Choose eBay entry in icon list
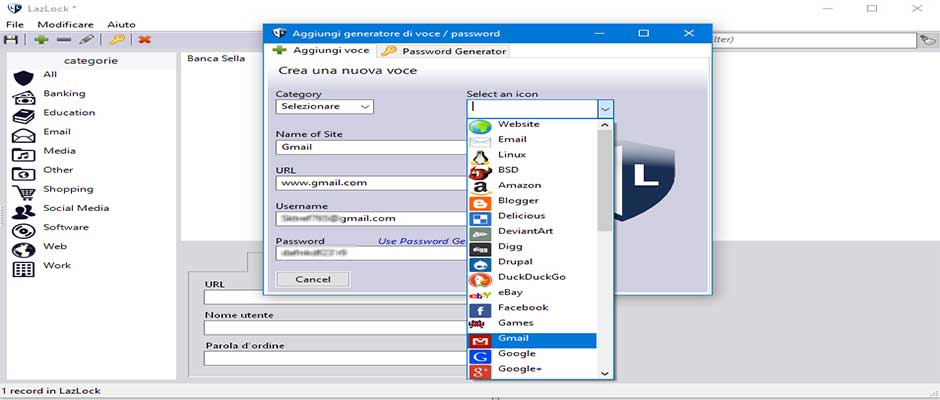 (x=532, y=292)
